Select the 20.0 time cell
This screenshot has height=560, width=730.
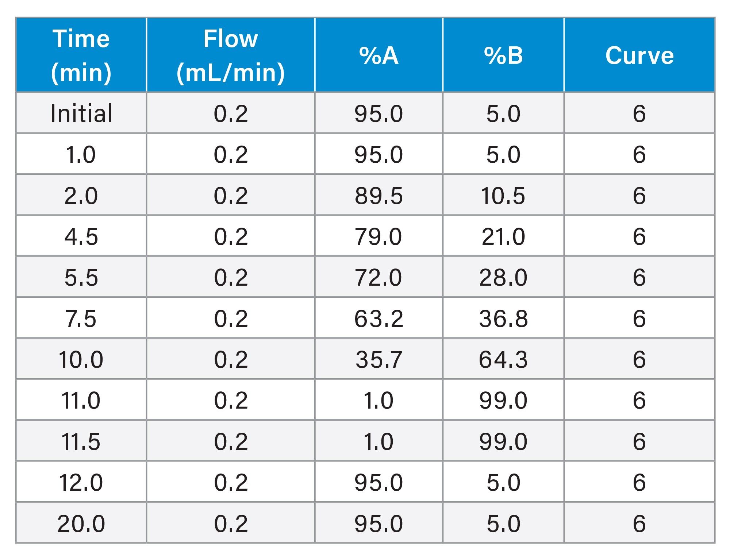[x=81, y=523]
